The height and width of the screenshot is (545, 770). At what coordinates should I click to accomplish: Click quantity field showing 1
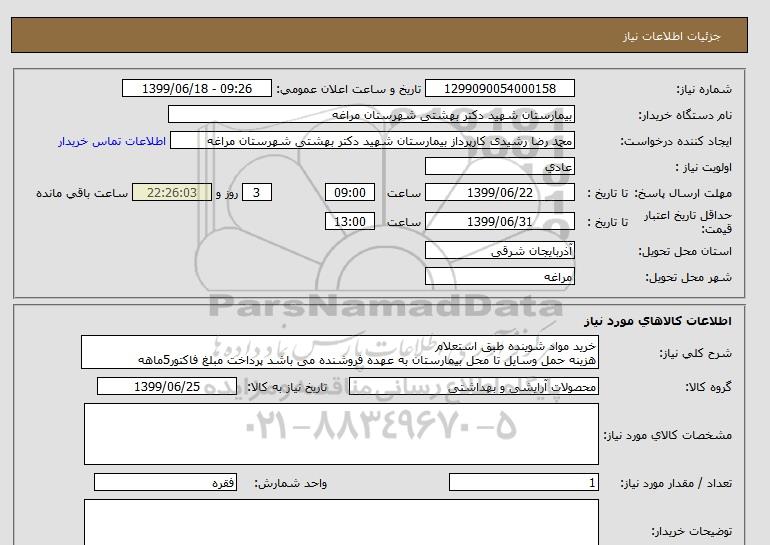click(x=523, y=483)
